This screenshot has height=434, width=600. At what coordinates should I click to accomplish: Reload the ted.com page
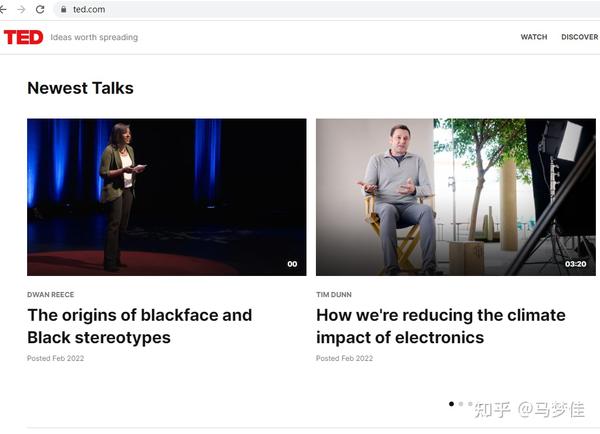click(x=40, y=9)
